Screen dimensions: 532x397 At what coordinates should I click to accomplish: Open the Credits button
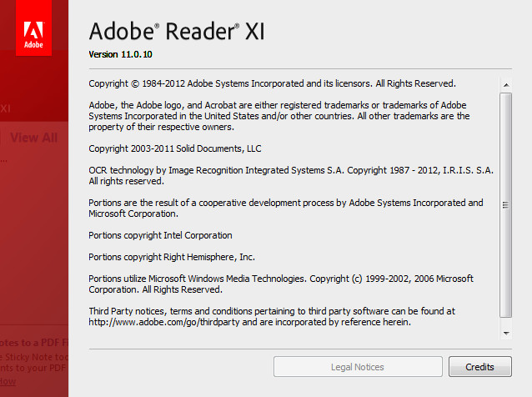[479, 366]
